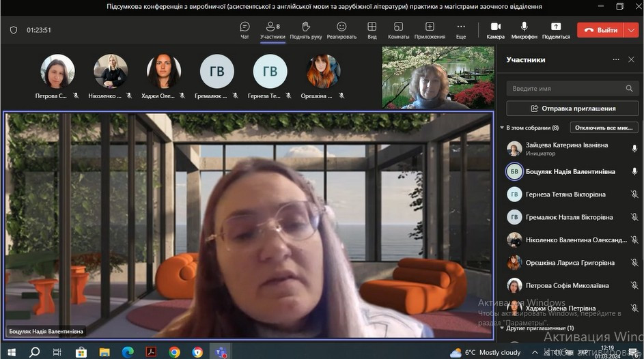Open Windows Start menu
Screen dimensions: 644x359
(12, 352)
